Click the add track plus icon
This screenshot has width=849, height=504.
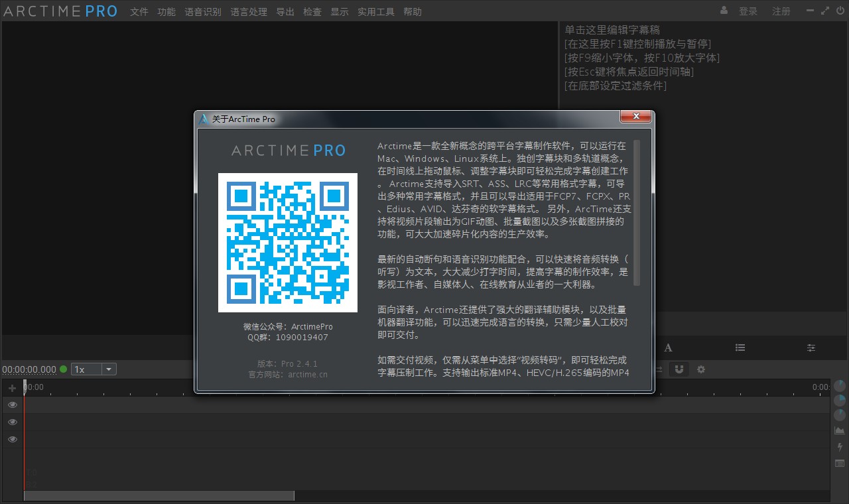point(12,387)
